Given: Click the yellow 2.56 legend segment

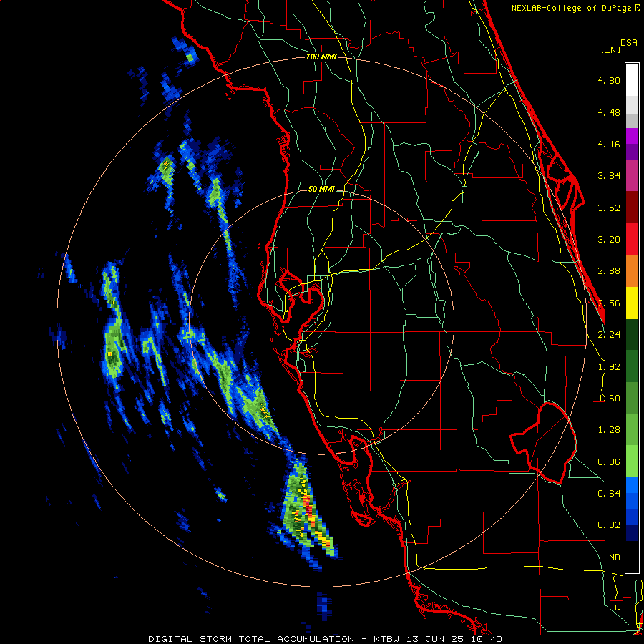Looking at the screenshot, I should pyautogui.click(x=632, y=303).
